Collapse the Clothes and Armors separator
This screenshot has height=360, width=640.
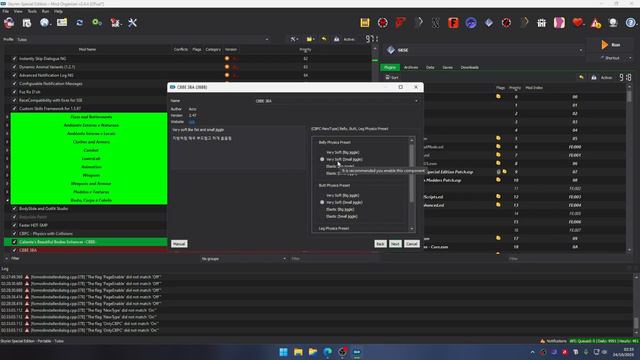click(x=7, y=142)
